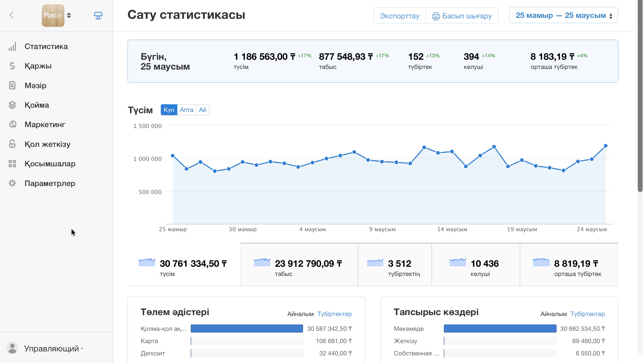Click the back arrow in sidebar header
Image resolution: width=644 pixels, height=363 pixels.
pos(11,15)
